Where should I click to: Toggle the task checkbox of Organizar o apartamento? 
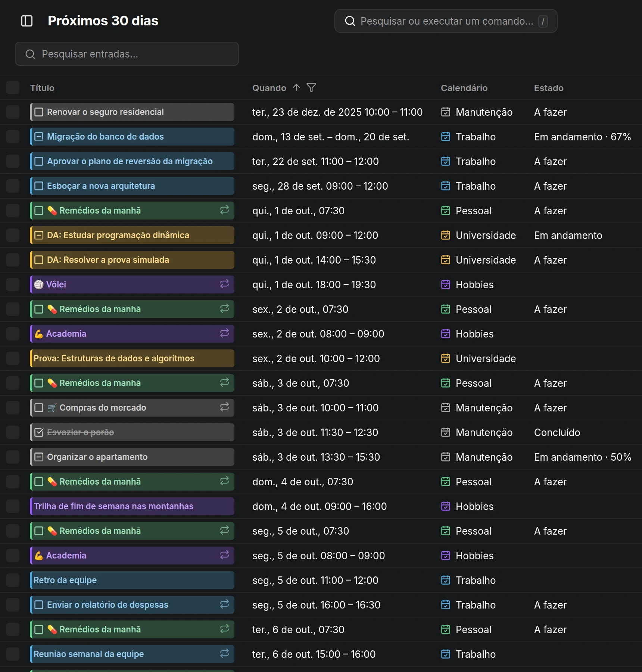click(x=39, y=457)
